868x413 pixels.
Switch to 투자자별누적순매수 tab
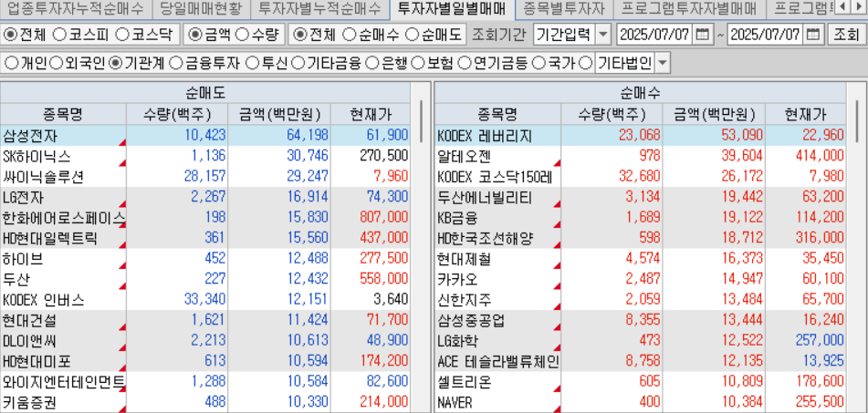click(320, 7)
